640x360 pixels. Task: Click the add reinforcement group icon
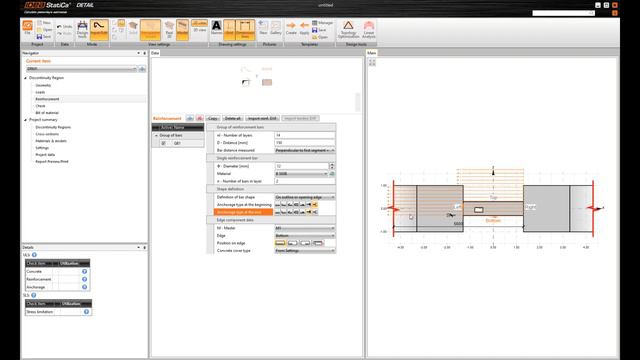(190, 118)
